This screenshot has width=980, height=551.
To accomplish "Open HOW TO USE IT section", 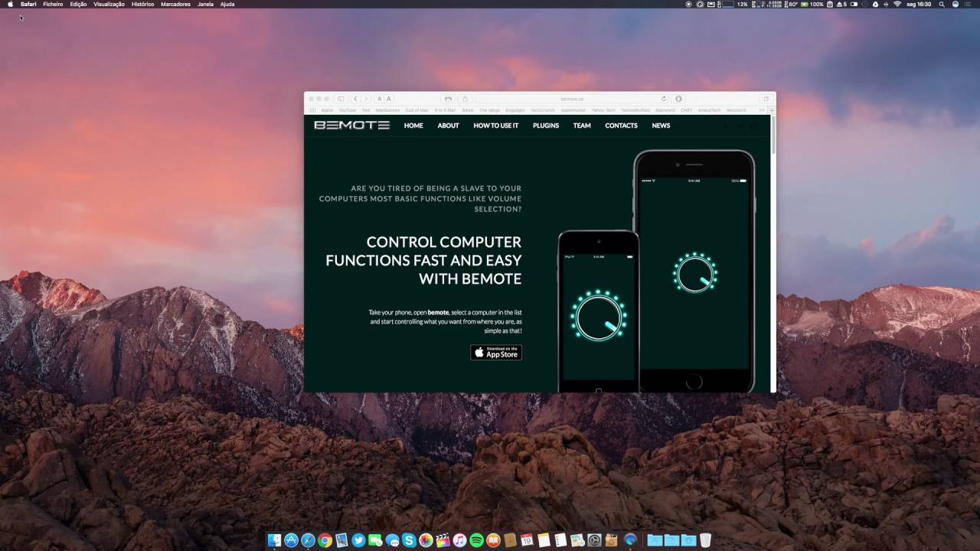I will pyautogui.click(x=495, y=126).
